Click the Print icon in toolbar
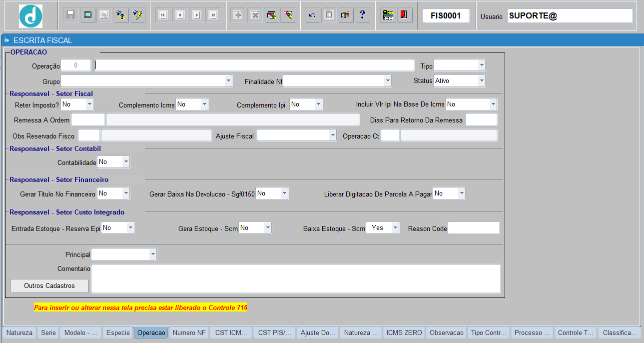Screen dimensions: 644x343 pos(104,15)
